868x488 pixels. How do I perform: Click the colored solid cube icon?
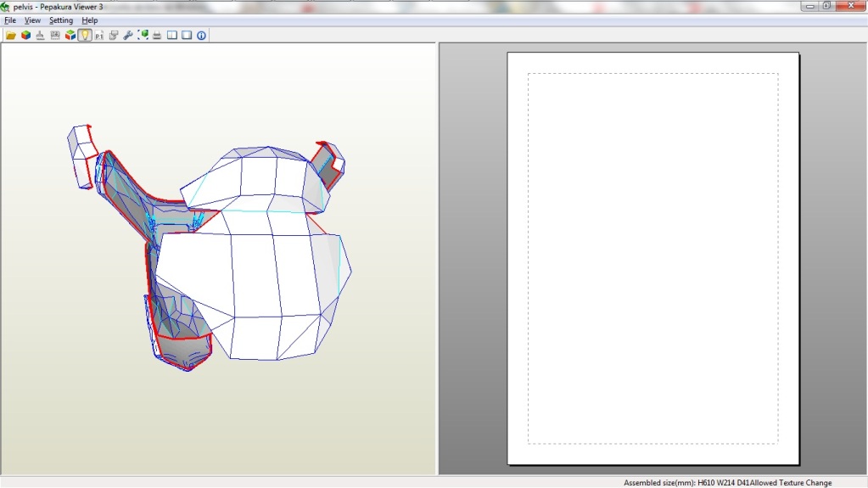25,35
